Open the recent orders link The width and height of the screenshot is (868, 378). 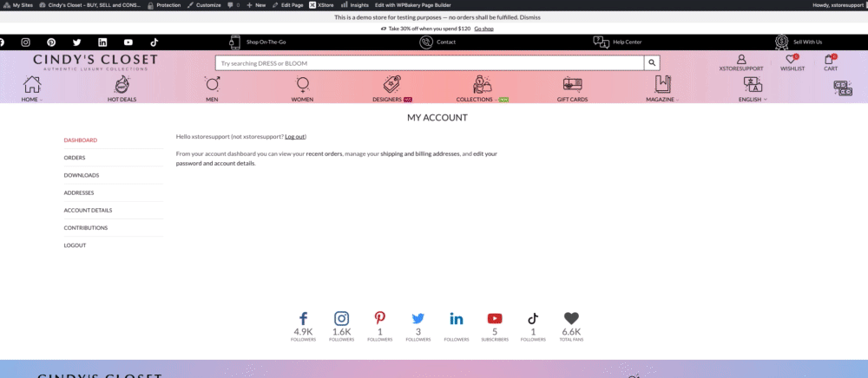[324, 154]
